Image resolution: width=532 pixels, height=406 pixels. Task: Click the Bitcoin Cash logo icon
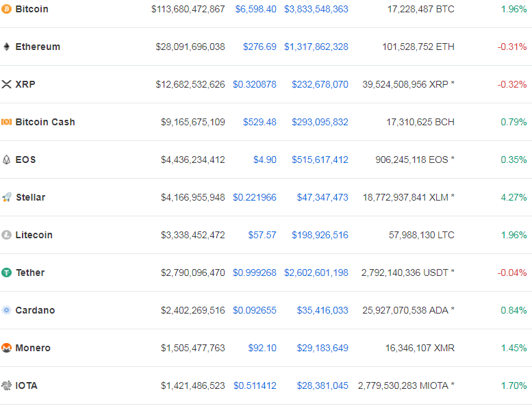pyautogui.click(x=6, y=122)
